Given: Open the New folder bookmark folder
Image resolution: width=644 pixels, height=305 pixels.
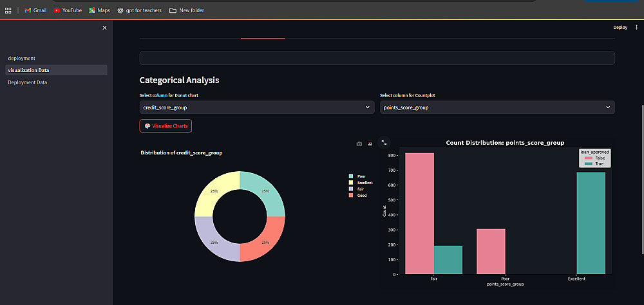Looking at the screenshot, I should point(187,10).
